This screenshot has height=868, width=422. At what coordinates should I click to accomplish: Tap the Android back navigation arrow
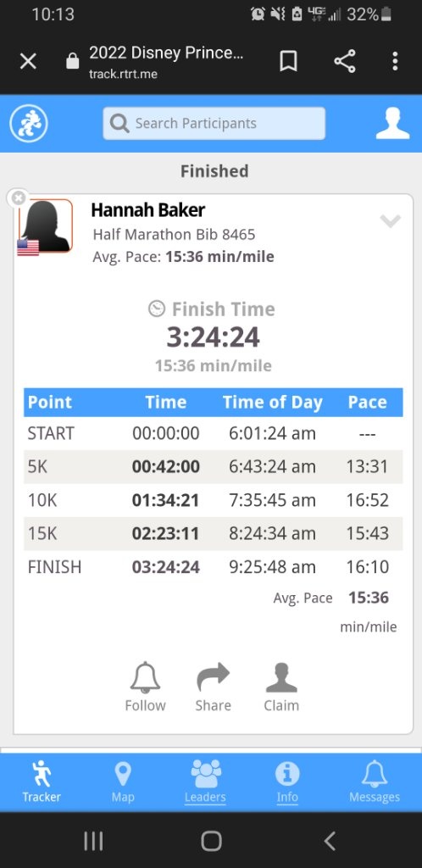[x=330, y=841]
